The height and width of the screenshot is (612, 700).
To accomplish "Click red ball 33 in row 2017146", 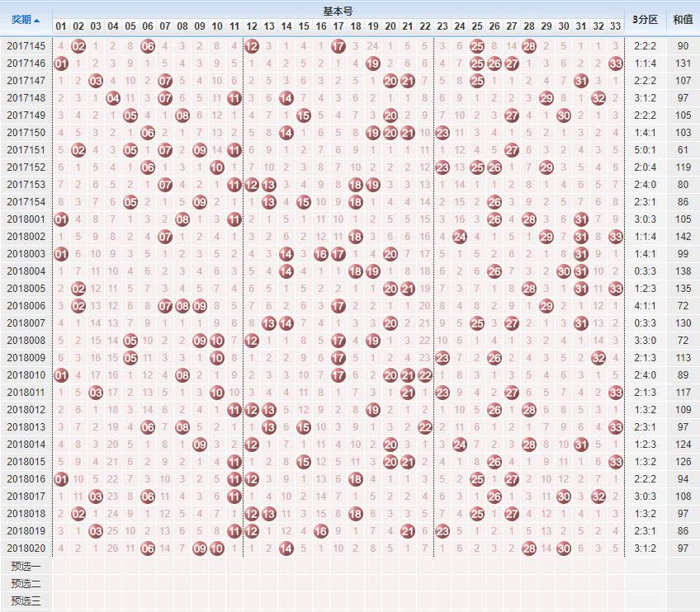I will [616, 64].
